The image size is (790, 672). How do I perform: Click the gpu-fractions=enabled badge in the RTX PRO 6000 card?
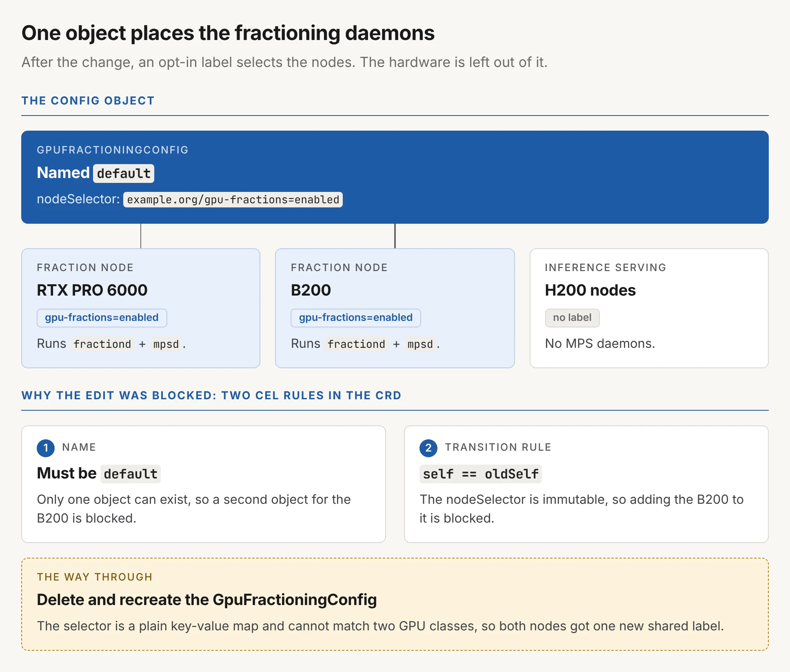[102, 318]
